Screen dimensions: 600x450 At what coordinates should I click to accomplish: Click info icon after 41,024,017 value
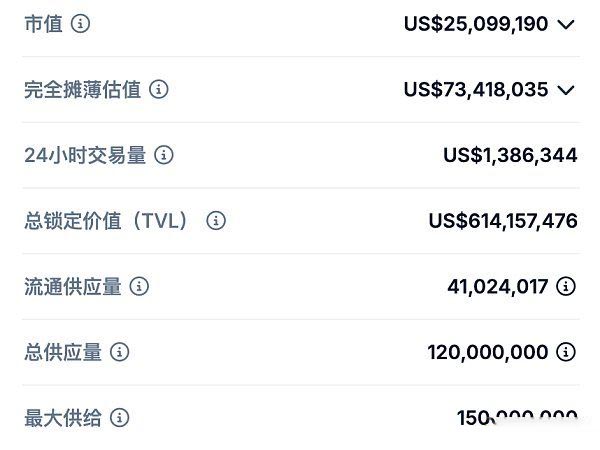[x=566, y=286]
